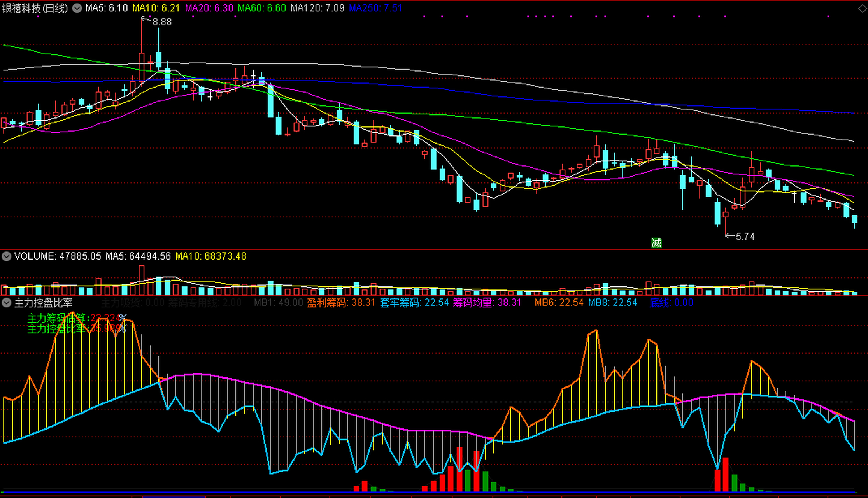Viewport: 868px width, 498px height.
Task: Click the magenta MA20: 6.30 label
Action: (209, 8)
